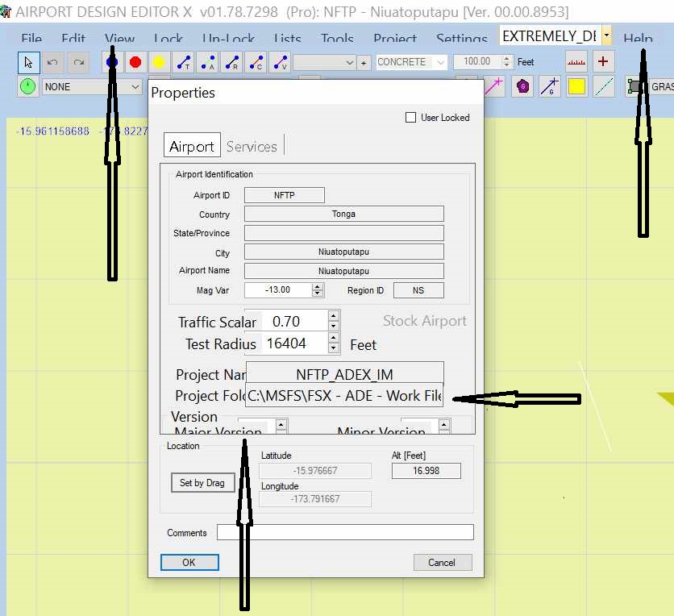Open the Project menu
This screenshot has height=616, width=674.
(395, 39)
